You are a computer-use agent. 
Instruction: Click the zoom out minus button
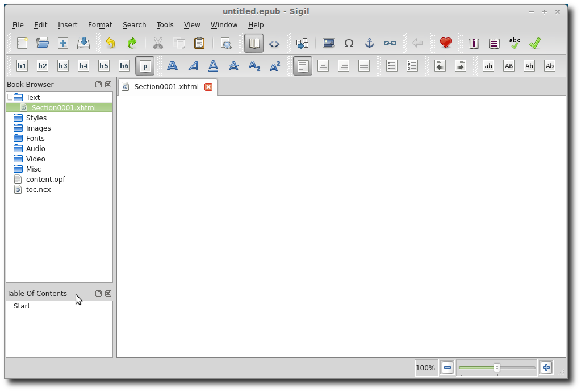point(448,368)
